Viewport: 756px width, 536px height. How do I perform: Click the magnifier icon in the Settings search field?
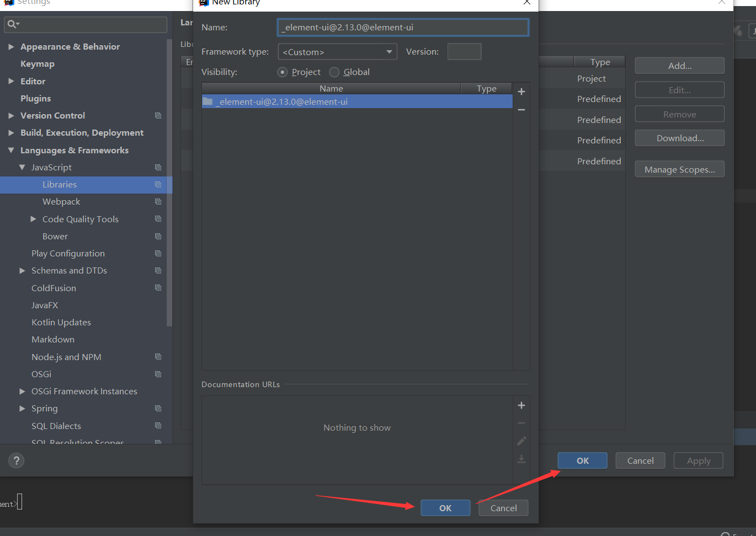pyautogui.click(x=12, y=24)
